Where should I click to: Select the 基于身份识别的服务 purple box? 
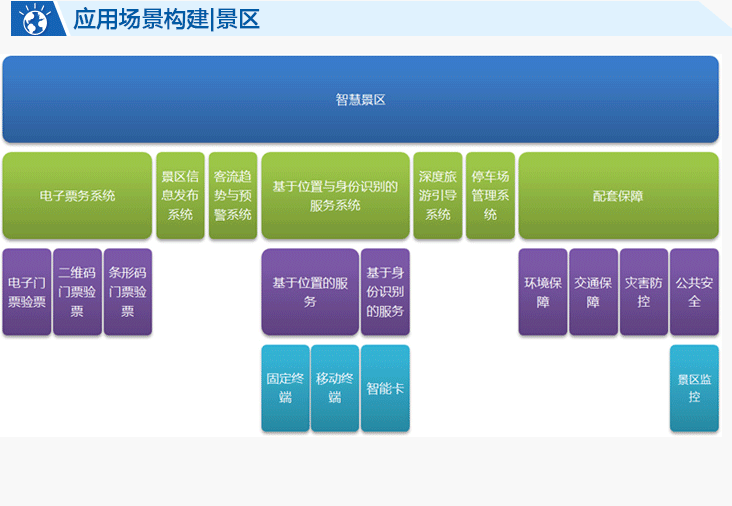point(385,292)
